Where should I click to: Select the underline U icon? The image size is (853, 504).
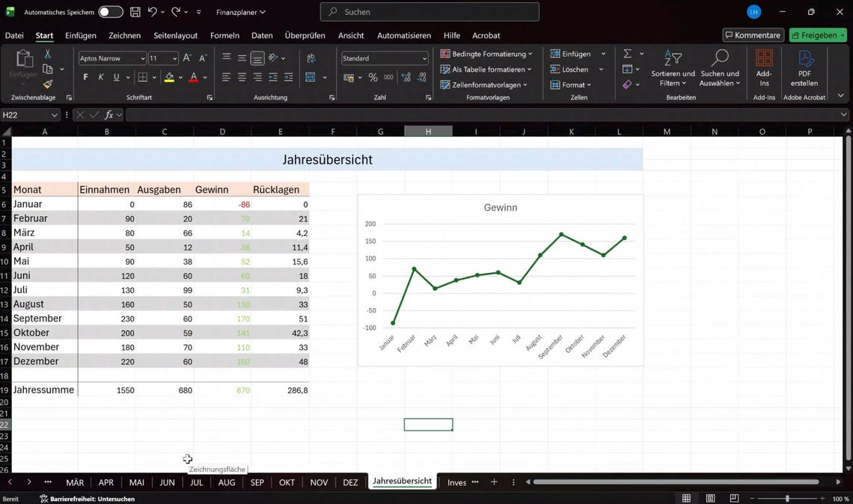click(117, 76)
